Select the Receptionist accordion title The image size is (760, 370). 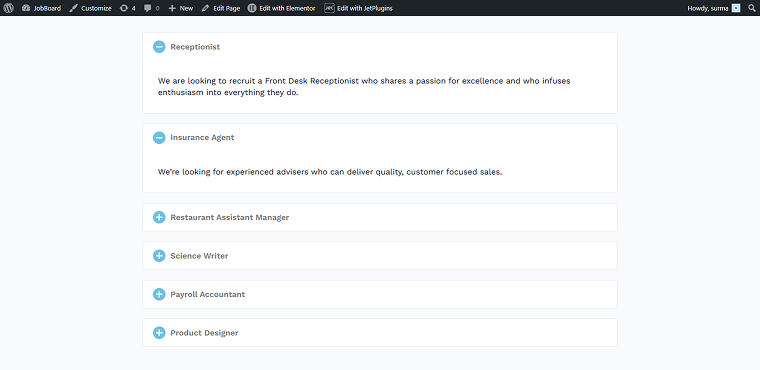click(x=195, y=47)
